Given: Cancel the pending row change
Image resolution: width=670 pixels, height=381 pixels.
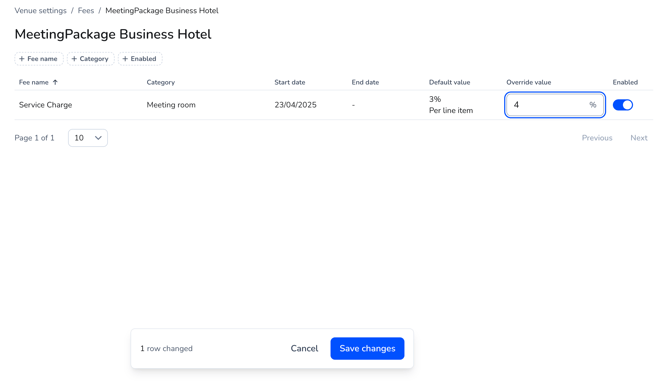Looking at the screenshot, I should tap(304, 349).
